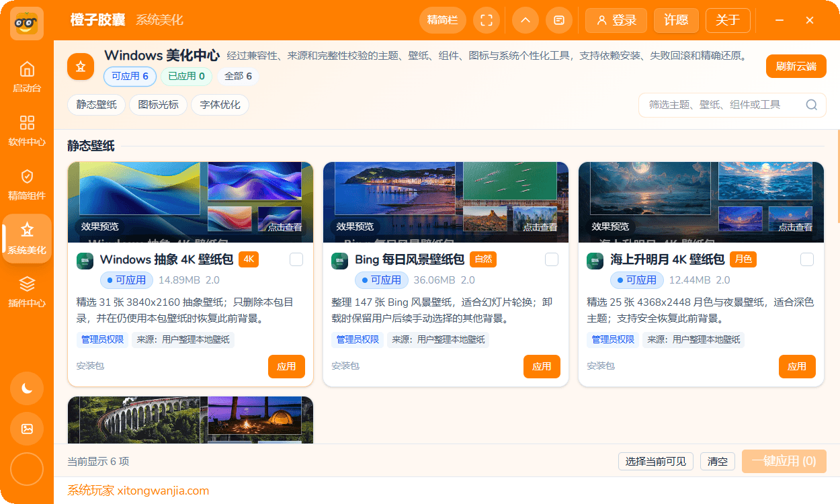Click 管理员权限 tag on Windows 抽象 card

point(103,339)
